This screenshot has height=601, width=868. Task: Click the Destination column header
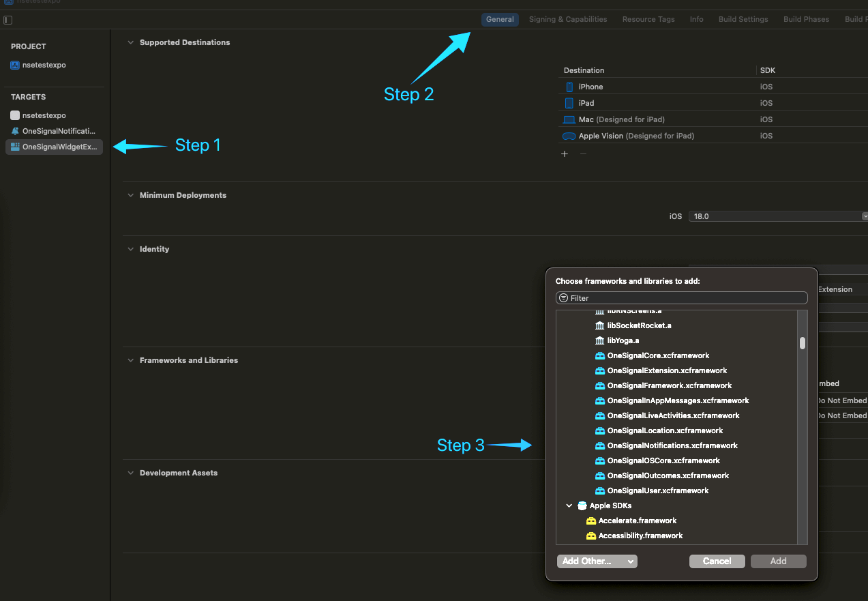pos(584,70)
